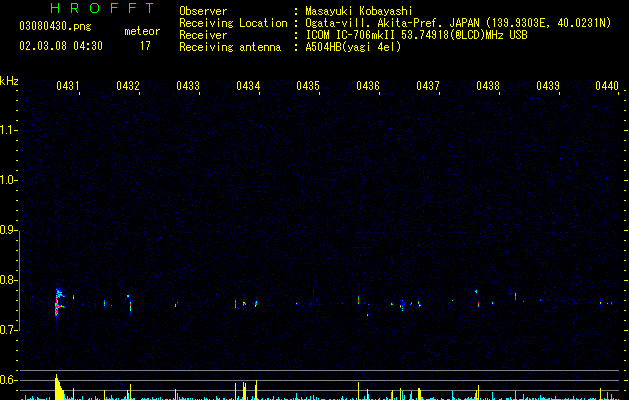The image size is (629, 400).
Task: Click the 0435 time marker
Action: (308, 86)
